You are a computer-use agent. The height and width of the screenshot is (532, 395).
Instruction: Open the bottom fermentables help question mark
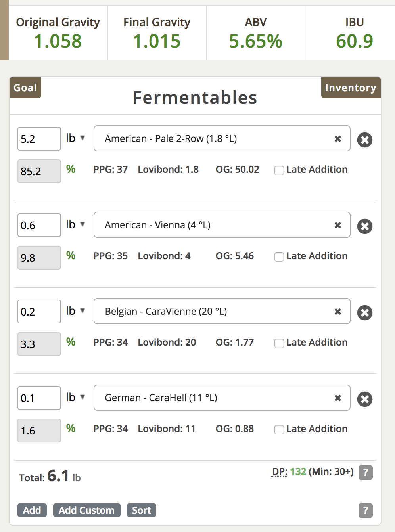[x=366, y=510]
